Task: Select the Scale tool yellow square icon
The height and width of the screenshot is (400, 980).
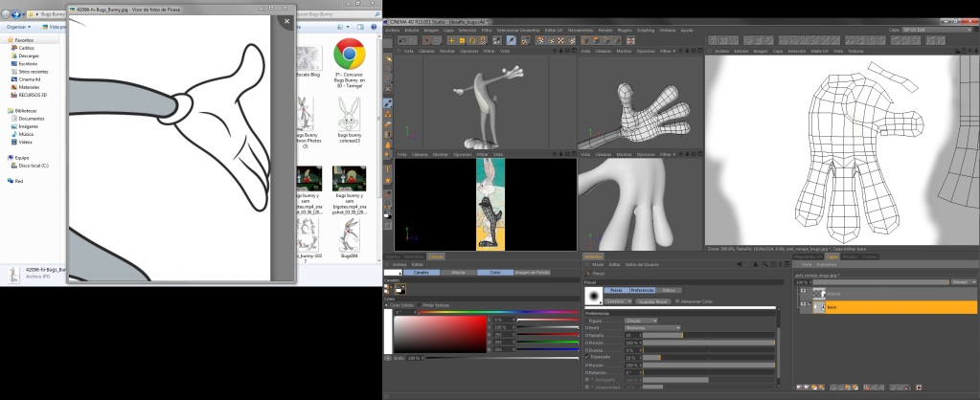Action: (x=462, y=40)
